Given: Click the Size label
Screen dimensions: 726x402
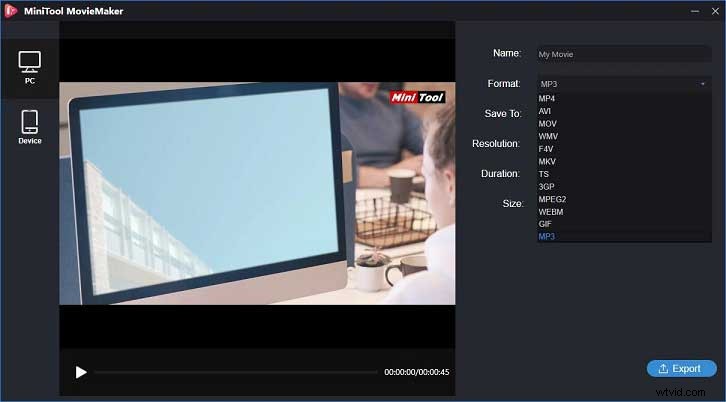Looking at the screenshot, I should coord(513,203).
